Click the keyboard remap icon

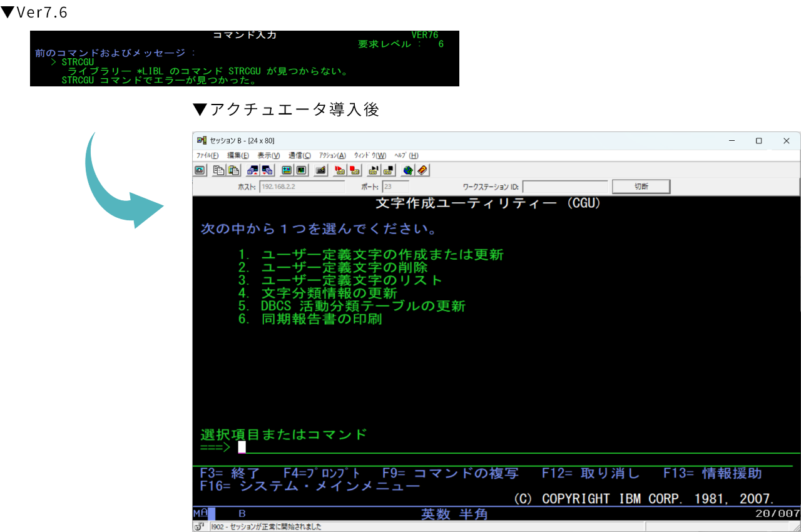(x=320, y=170)
